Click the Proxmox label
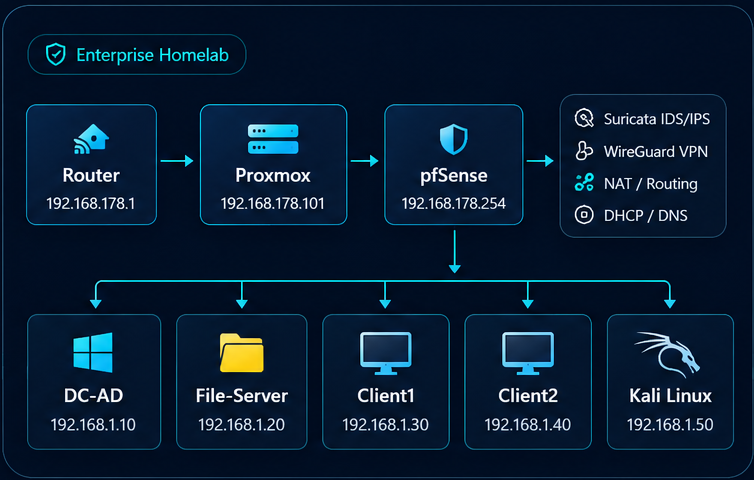Image resolution: width=754 pixels, height=480 pixels. coord(273,176)
